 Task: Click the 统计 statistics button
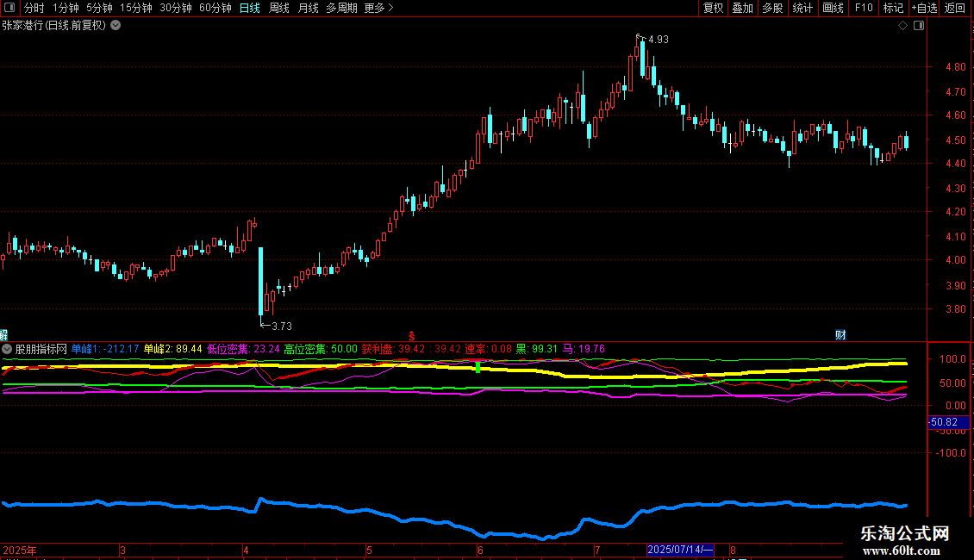802,8
